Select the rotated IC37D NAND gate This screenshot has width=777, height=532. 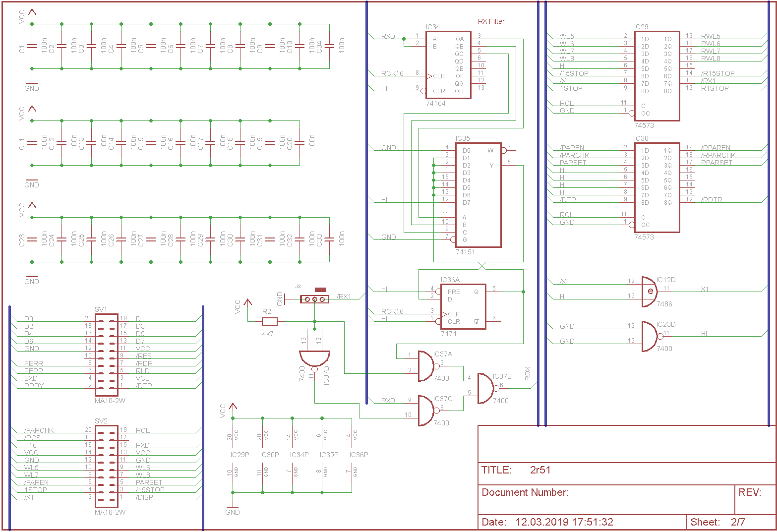tap(314, 359)
